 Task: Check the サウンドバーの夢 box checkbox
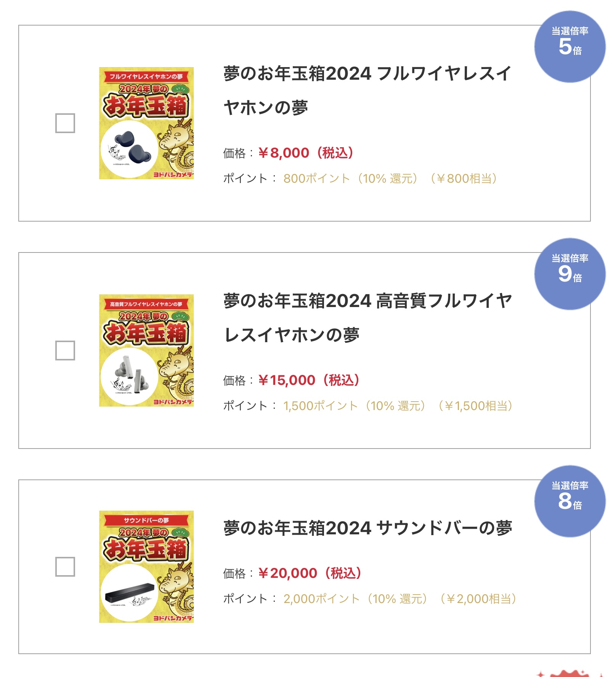coord(65,567)
